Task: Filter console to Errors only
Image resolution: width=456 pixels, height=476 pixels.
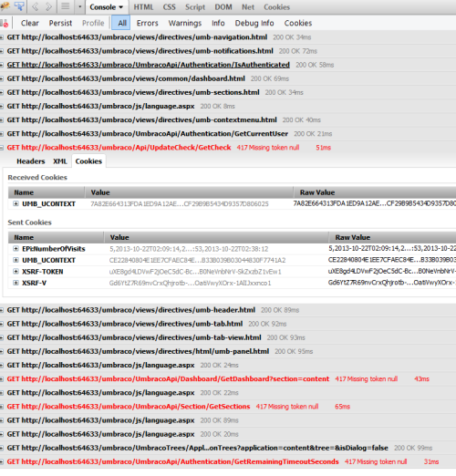Action: click(148, 23)
